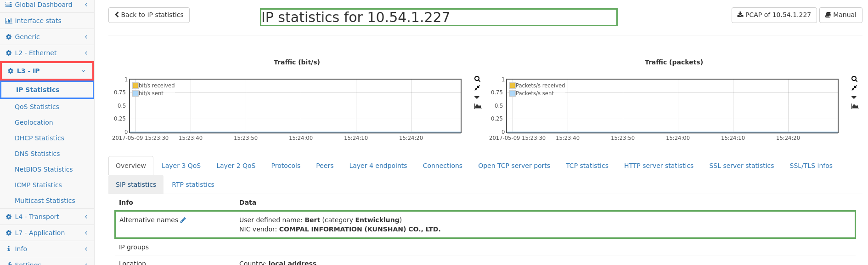
Task: Click the area chart icon on packets graph
Action: click(x=855, y=106)
